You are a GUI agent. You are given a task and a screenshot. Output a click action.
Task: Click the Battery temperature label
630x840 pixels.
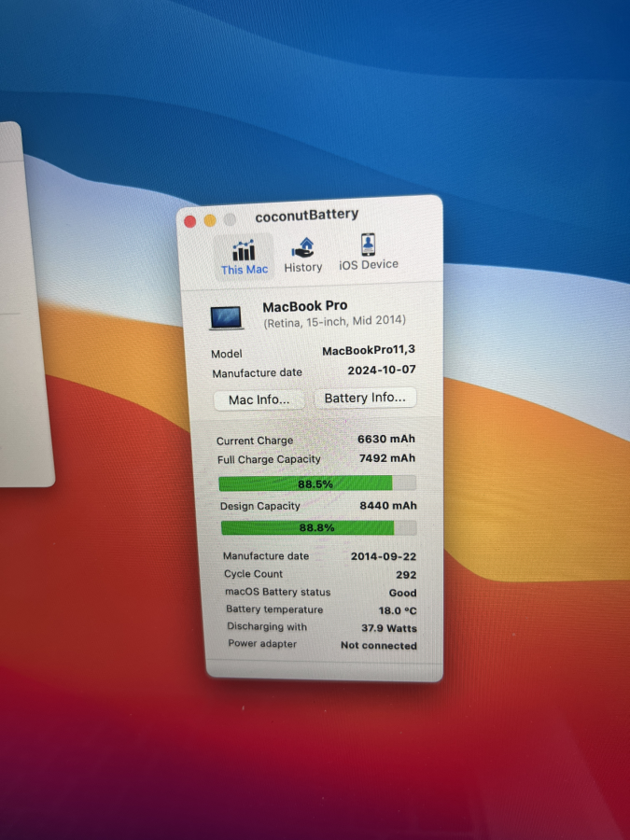click(274, 609)
